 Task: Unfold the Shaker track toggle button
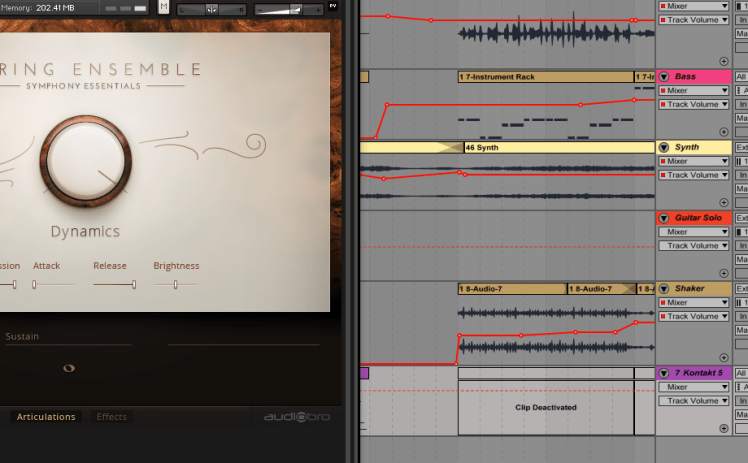pos(664,289)
